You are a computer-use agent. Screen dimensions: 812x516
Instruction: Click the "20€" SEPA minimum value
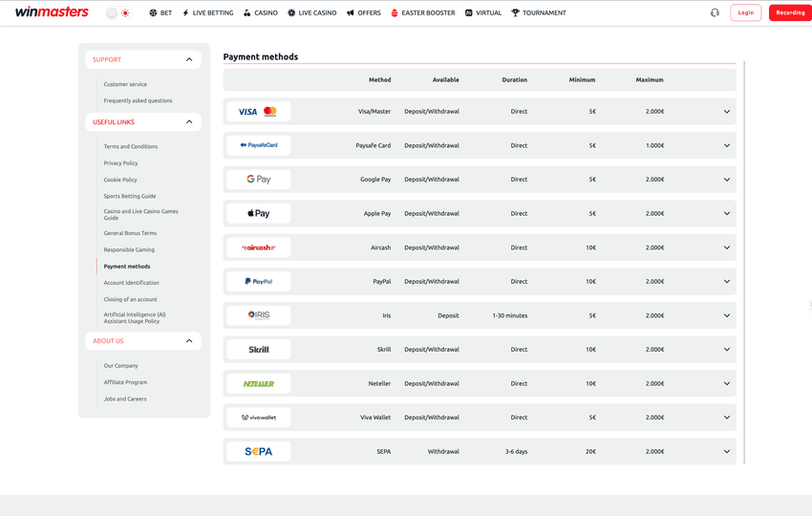click(591, 452)
